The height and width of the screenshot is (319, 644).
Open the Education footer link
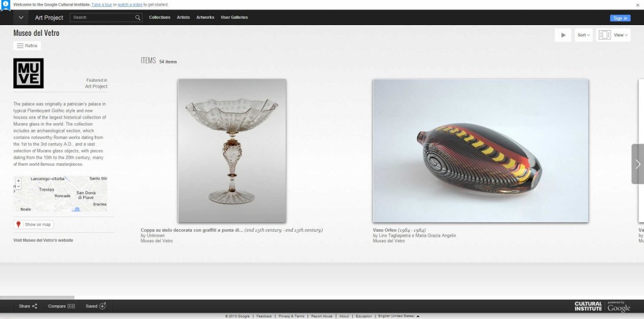pyautogui.click(x=364, y=316)
